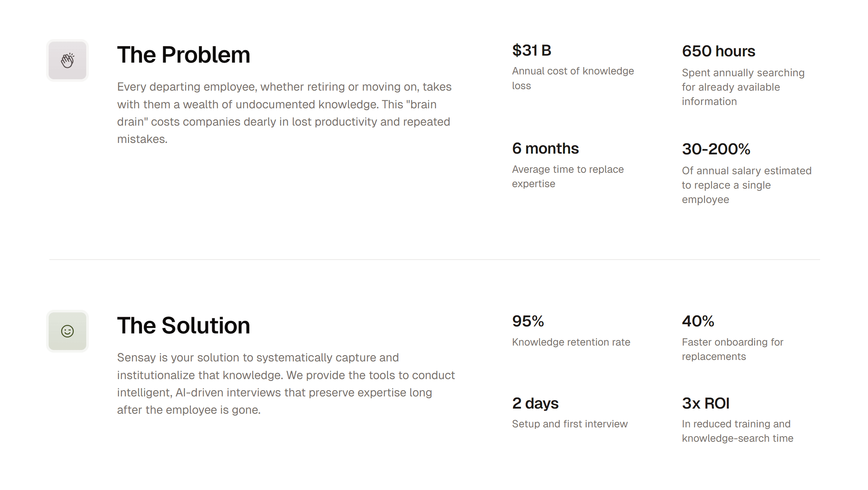The height and width of the screenshot is (490, 868).
Task: Click the clapping hands icon beside The Problem
Action: click(x=67, y=60)
